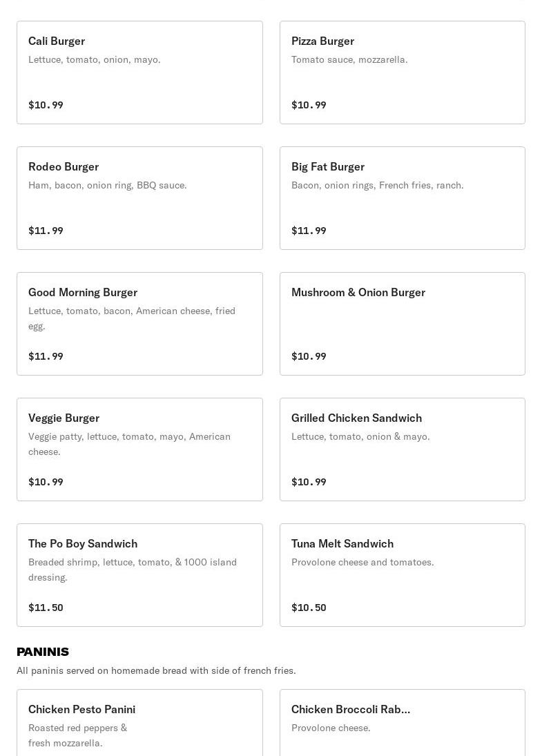The image size is (542, 756).
Task: Select the Pizza Burger card
Action: click(402, 72)
